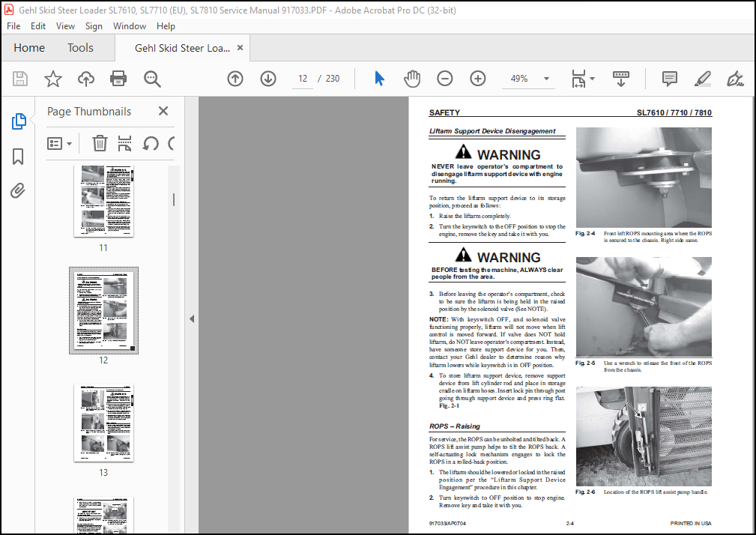Screen dimensions: 756x535
Task: Click the Save file icon
Action: click(x=20, y=79)
